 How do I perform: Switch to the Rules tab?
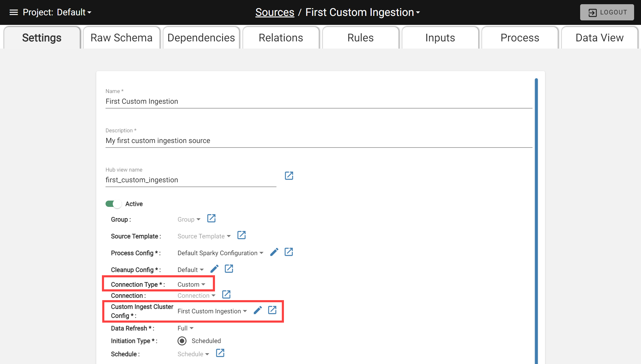click(x=360, y=38)
